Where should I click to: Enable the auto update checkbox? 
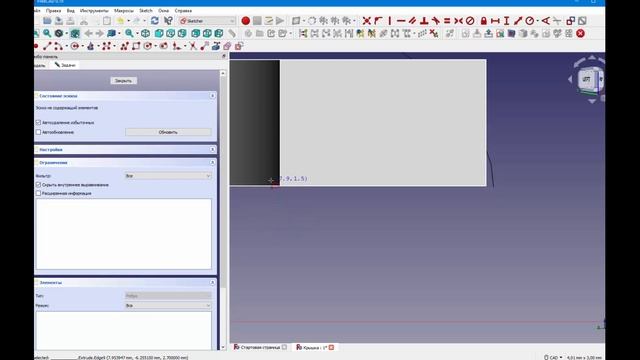pos(38,132)
